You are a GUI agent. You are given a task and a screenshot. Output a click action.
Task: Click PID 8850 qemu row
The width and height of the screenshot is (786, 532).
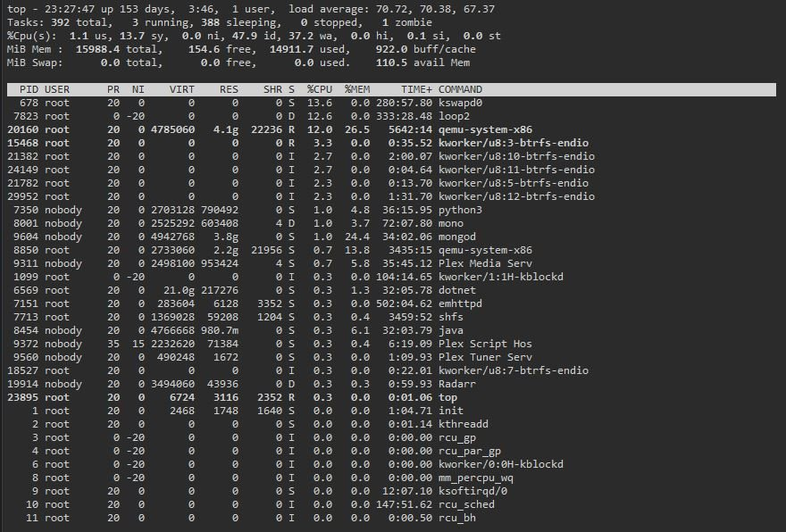[26, 250]
